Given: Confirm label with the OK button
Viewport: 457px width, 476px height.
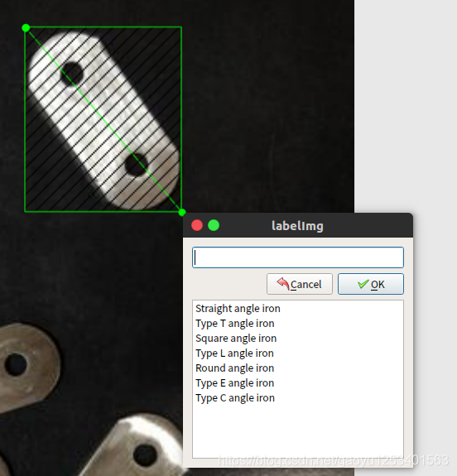Looking at the screenshot, I should (x=371, y=284).
